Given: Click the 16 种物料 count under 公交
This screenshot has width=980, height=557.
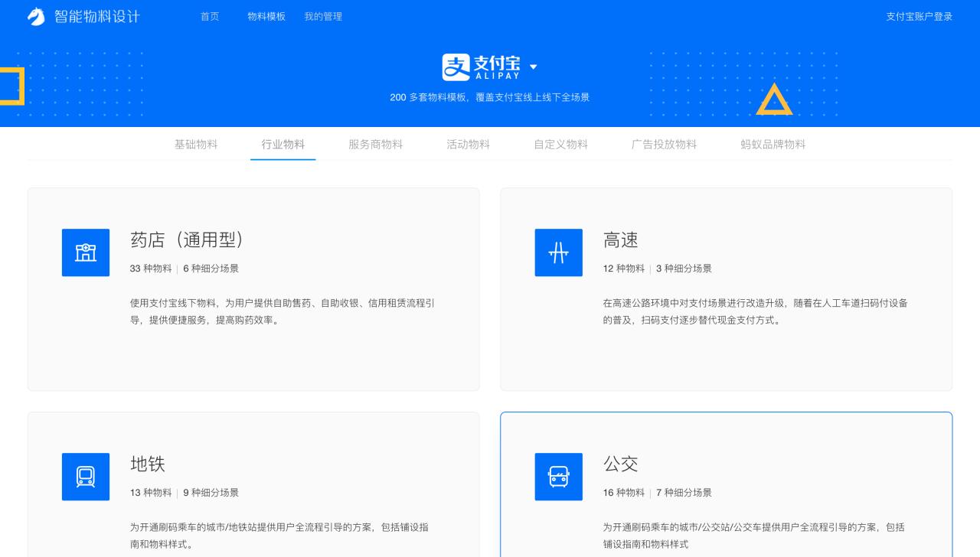Looking at the screenshot, I should click(x=624, y=493).
